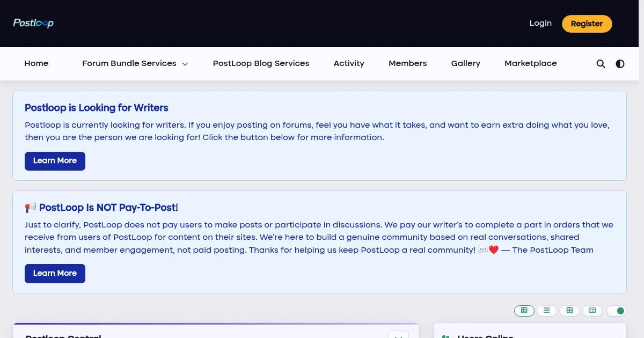This screenshot has width=644, height=338.
Task: Click the Register button
Action: pyautogui.click(x=587, y=24)
